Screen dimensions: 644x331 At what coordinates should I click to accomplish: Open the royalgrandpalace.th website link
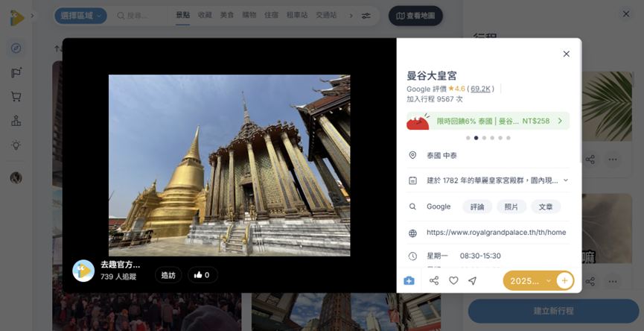click(x=496, y=233)
